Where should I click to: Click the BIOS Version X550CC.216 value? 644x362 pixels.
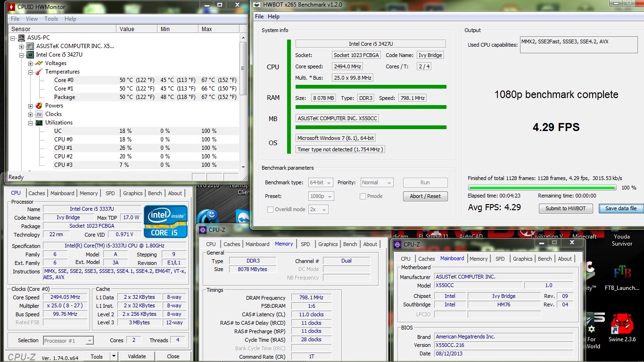point(504,345)
